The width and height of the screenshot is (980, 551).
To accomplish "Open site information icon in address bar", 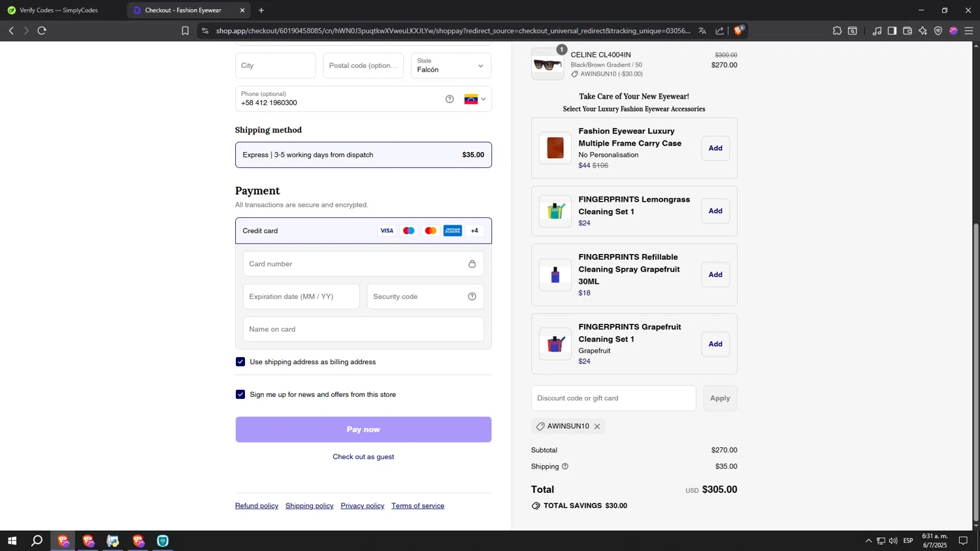I will point(204,31).
